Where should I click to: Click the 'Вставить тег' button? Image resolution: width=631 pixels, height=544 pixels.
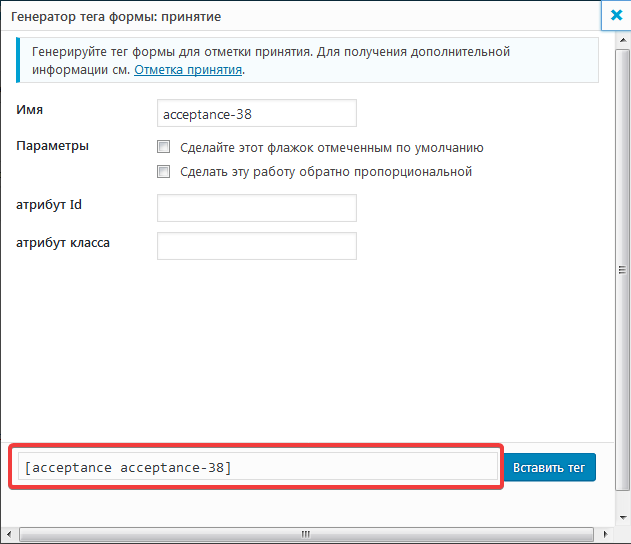point(549,468)
